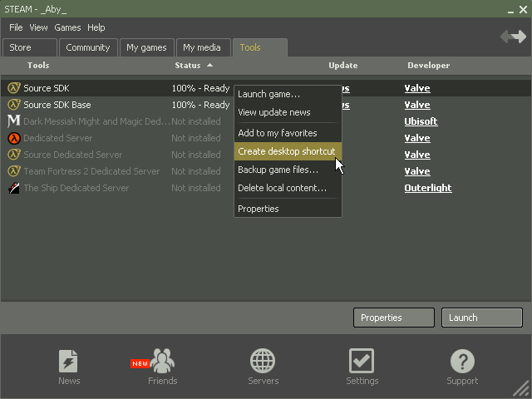Click the Source SDK lambda icon
The image size is (532, 399).
14,88
